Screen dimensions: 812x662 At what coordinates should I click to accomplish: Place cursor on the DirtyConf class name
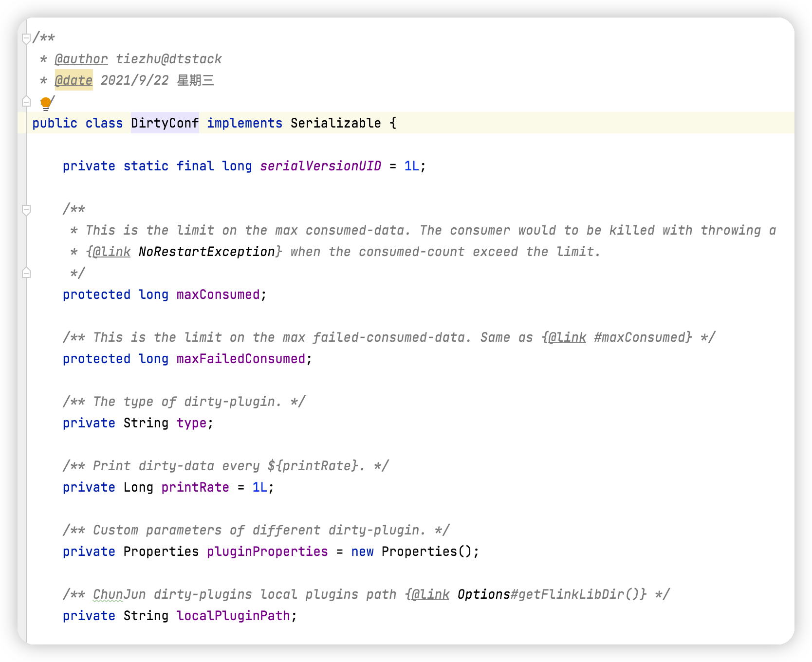[165, 123]
